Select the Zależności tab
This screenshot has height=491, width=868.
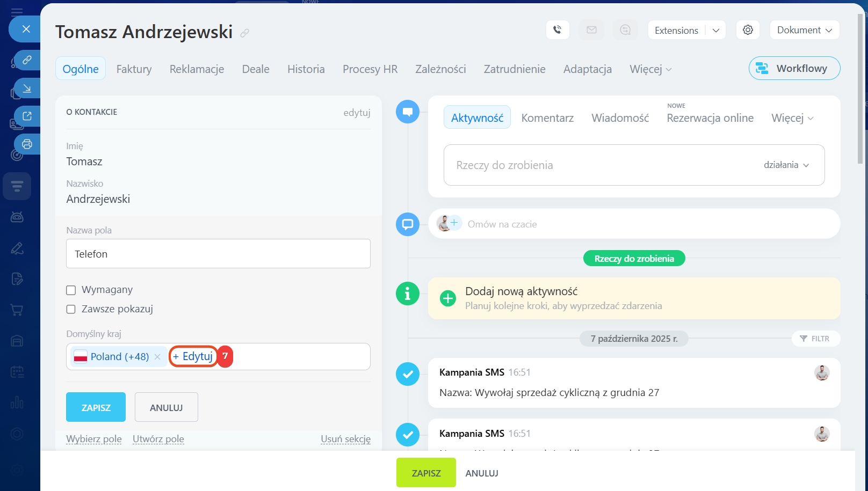tap(440, 69)
